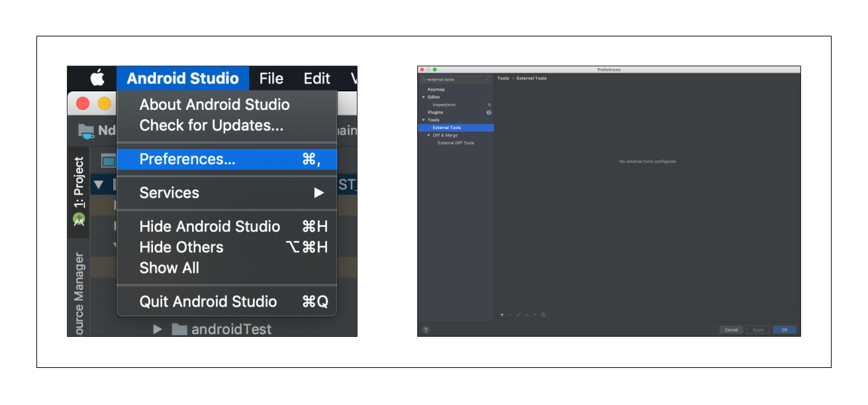Click Tools in the breadcrumb

[503, 78]
